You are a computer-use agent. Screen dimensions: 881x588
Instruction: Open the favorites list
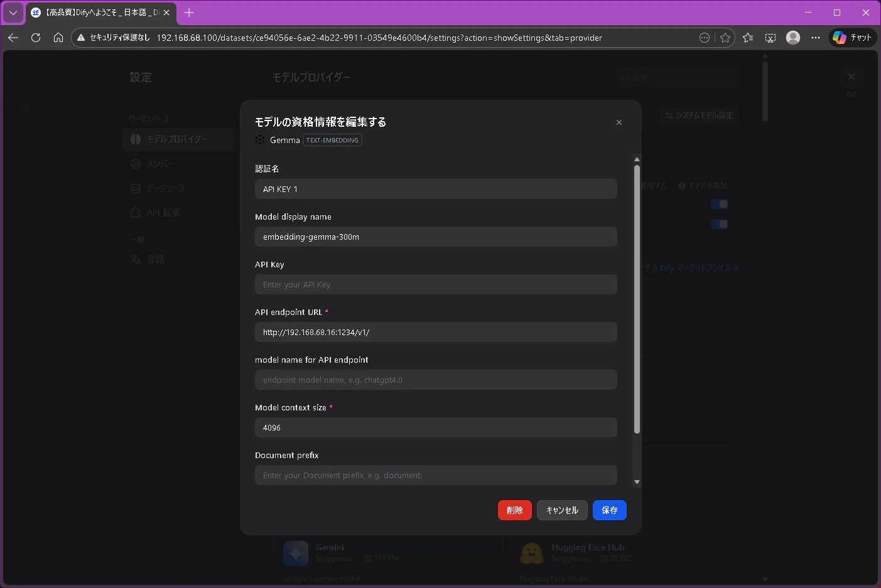pyautogui.click(x=748, y=38)
